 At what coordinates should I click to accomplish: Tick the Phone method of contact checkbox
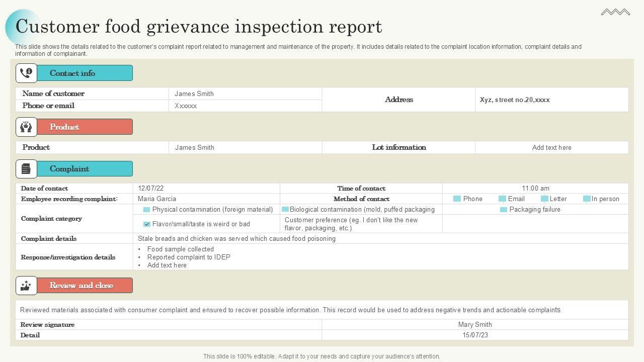pos(457,199)
